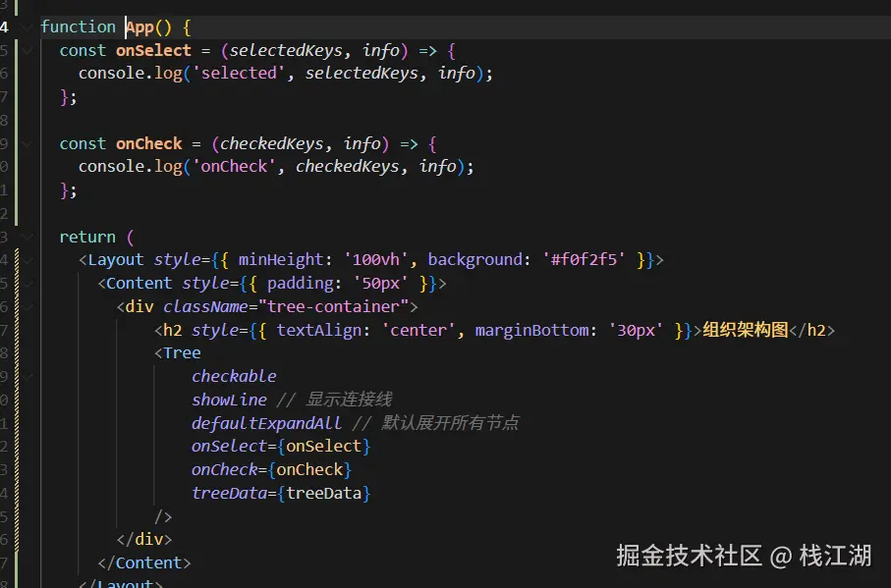Click the "tree-container" class string
891x588 pixels.
(x=333, y=306)
